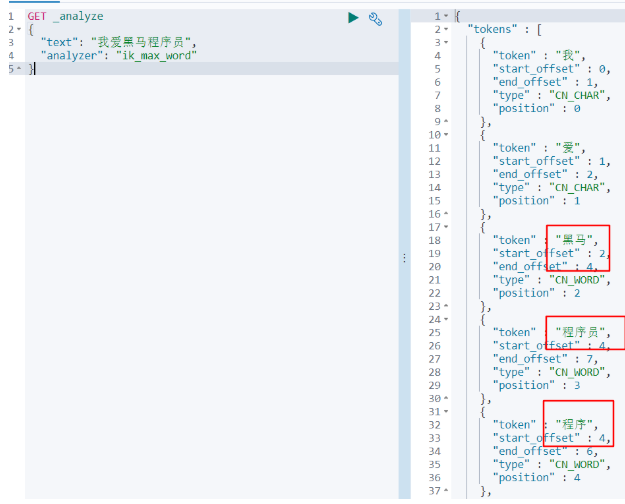Click the "tokens" key in the response
The width and height of the screenshot is (625, 504).
492,29
